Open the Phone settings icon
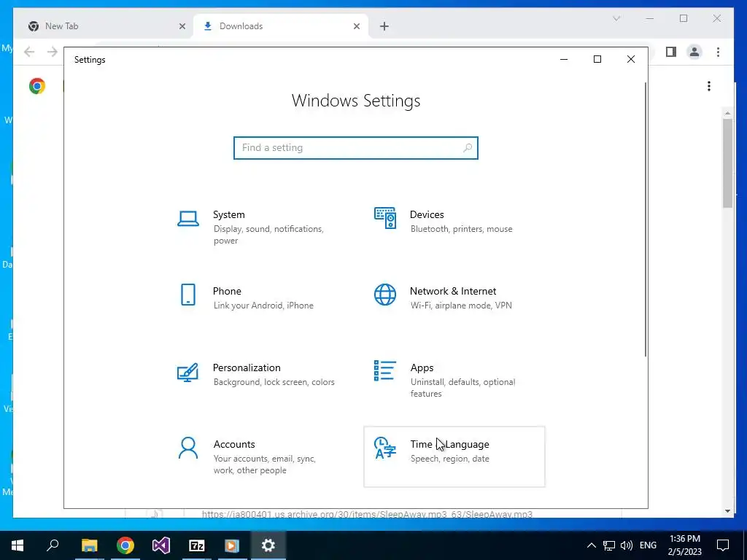Image resolution: width=747 pixels, height=560 pixels. [x=188, y=295]
